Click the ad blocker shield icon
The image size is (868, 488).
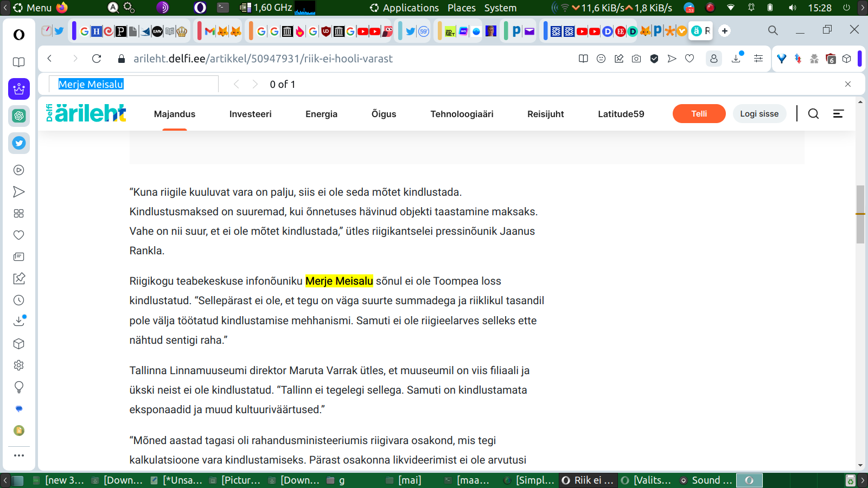click(x=654, y=59)
